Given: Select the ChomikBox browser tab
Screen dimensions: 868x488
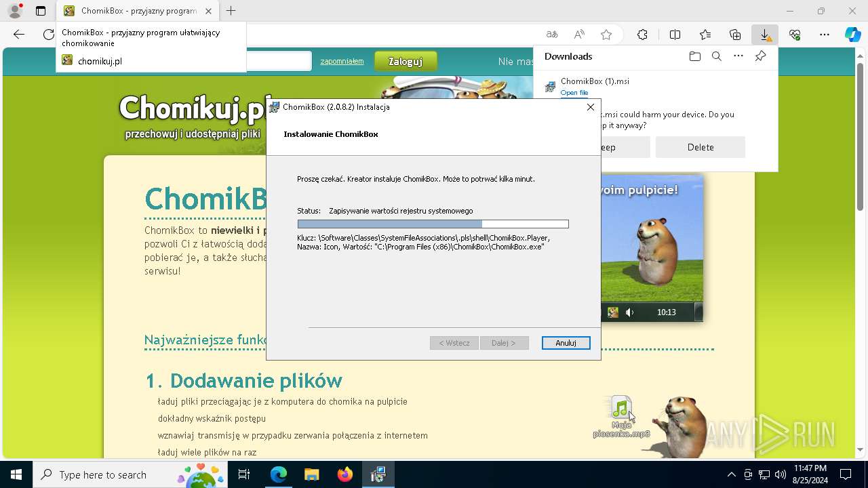Looking at the screenshot, I should (139, 11).
